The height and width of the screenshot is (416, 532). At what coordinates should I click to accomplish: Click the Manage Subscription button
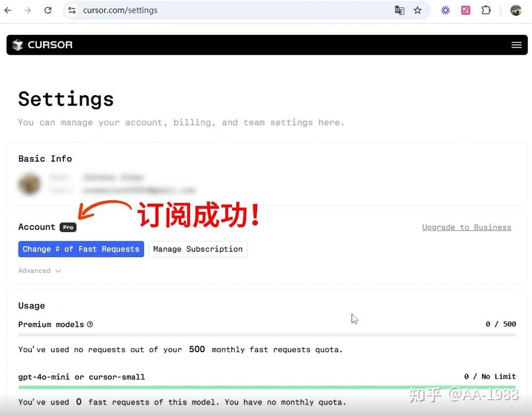(x=197, y=249)
